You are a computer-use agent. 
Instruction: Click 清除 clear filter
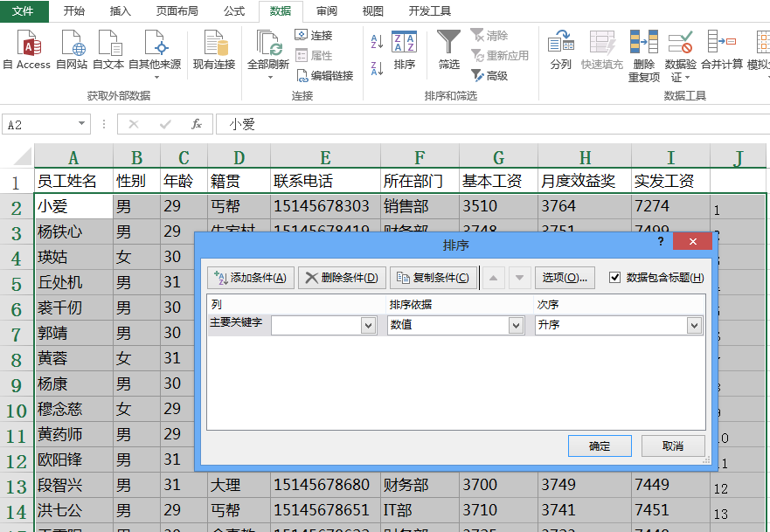click(489, 35)
